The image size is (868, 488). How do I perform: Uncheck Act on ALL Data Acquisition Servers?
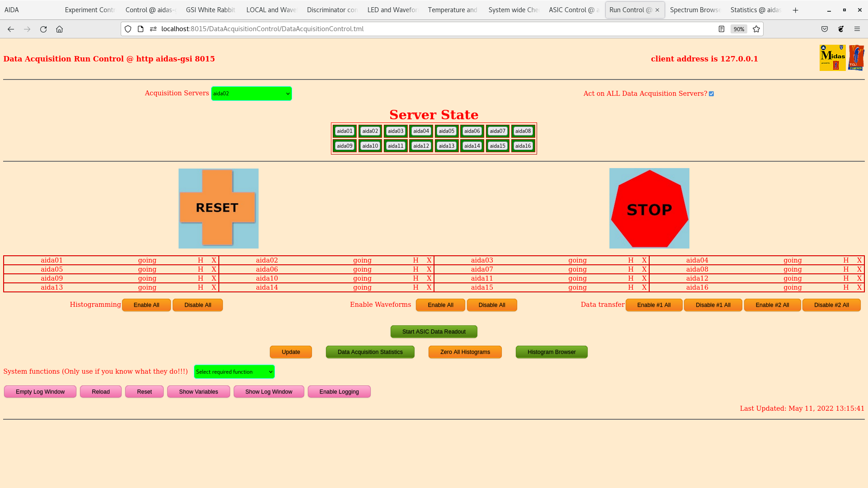tap(711, 94)
